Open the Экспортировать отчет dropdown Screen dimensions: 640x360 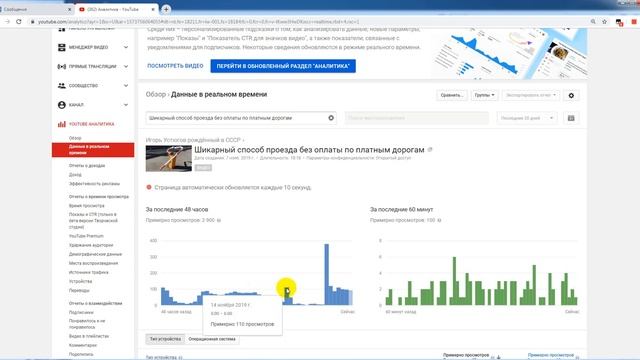pos(530,95)
